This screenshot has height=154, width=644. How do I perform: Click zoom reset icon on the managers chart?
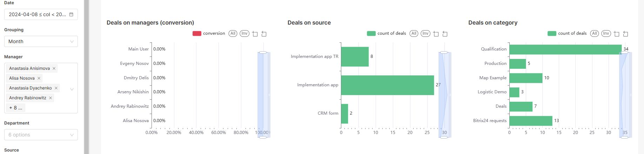click(264, 34)
